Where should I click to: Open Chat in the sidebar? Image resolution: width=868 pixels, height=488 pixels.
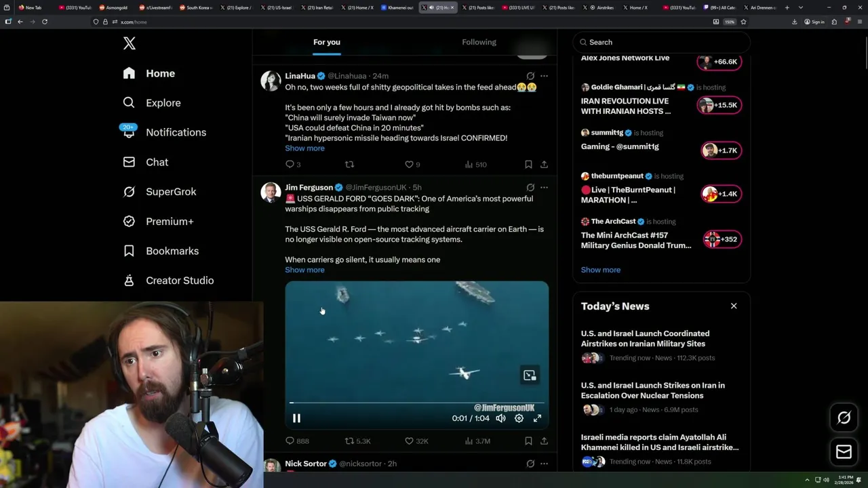(145, 162)
